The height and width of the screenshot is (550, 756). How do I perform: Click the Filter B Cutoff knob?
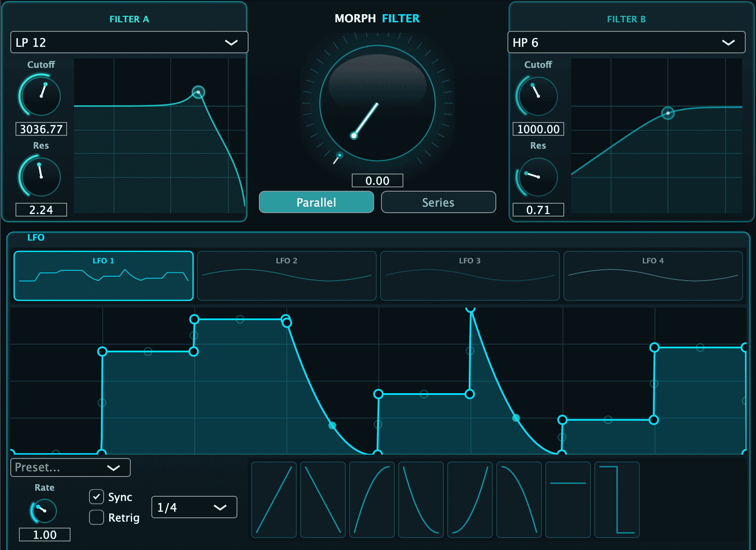(x=538, y=95)
